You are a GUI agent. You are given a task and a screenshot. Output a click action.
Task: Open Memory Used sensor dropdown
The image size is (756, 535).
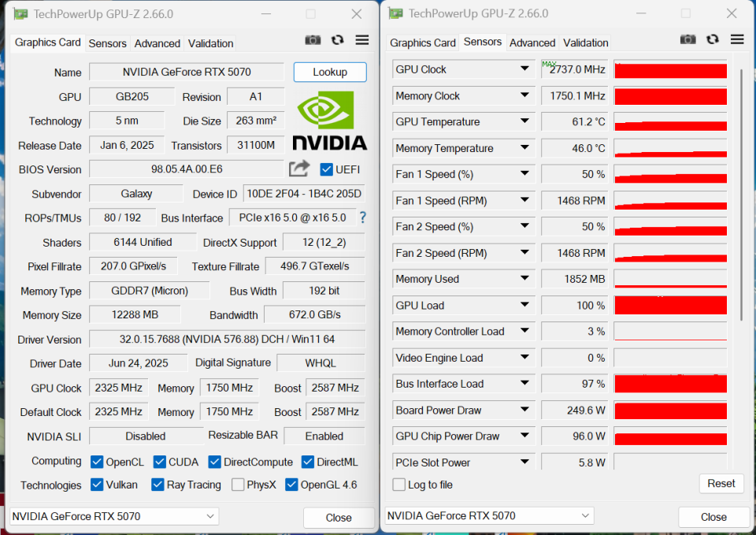pos(524,279)
